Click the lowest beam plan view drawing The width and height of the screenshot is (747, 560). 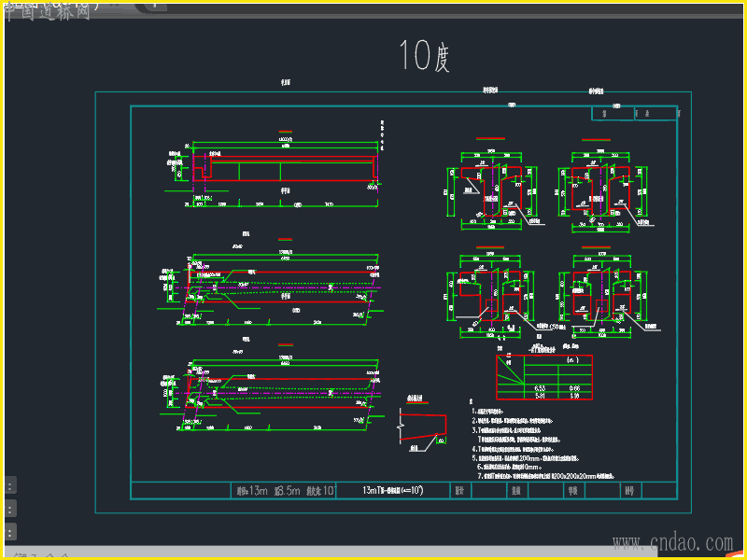(283, 393)
